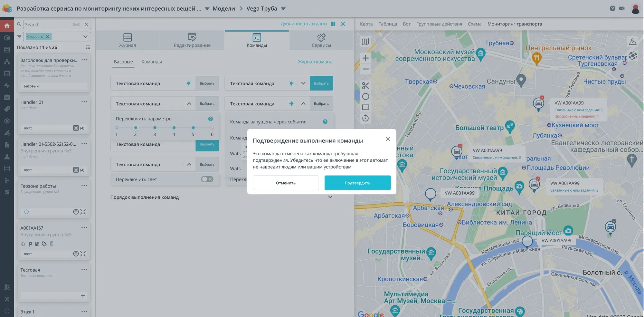The width and height of the screenshot is (644, 317).
Task: Click the Отменить button
Action: click(286, 183)
